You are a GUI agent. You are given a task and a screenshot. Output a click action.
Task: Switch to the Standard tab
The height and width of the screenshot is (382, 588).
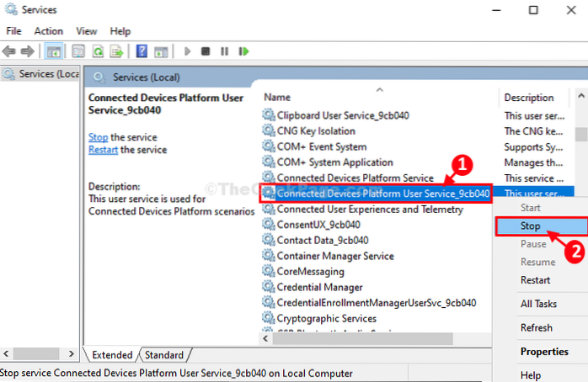coord(165,355)
